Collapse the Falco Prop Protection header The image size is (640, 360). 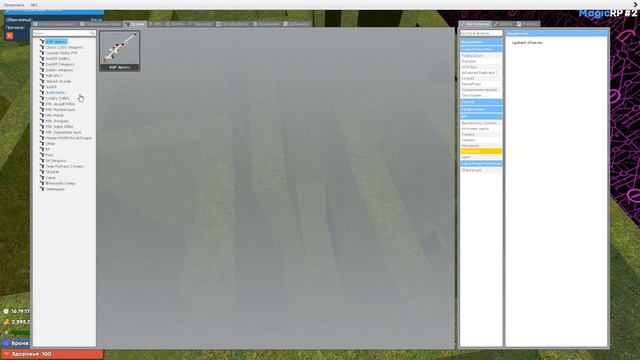click(x=481, y=164)
